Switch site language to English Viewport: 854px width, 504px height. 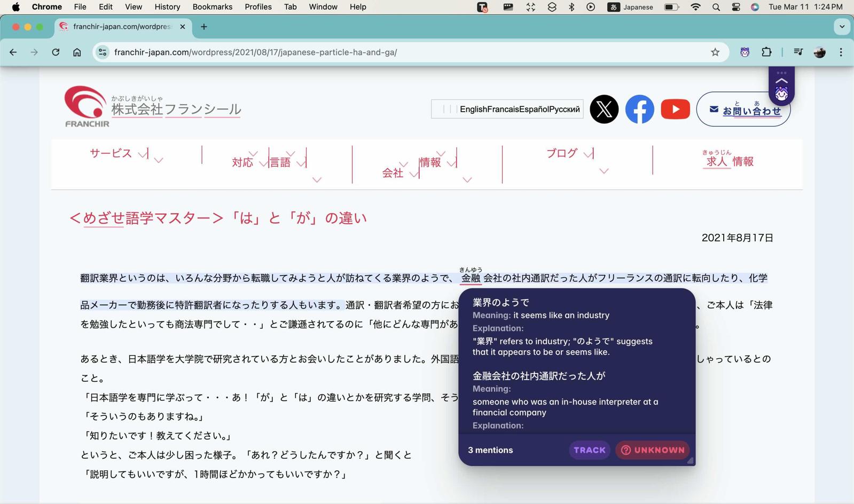point(473,109)
